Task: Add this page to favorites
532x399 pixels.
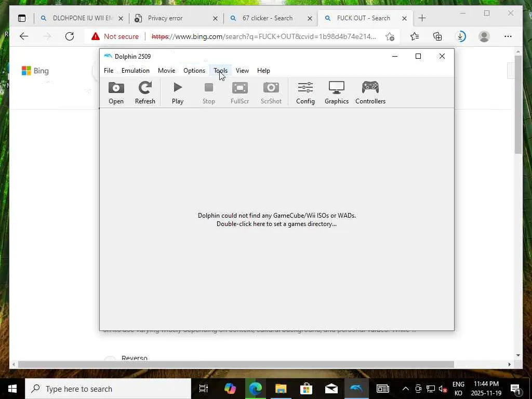Action: [x=390, y=36]
